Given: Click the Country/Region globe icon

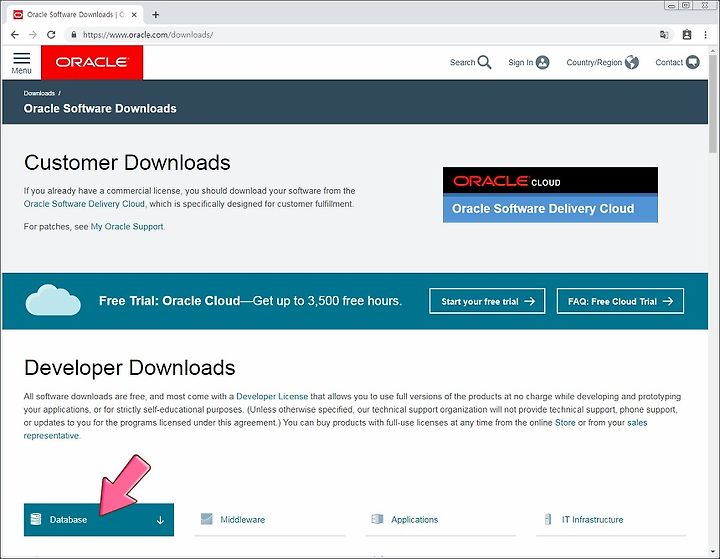Looking at the screenshot, I should [631, 62].
